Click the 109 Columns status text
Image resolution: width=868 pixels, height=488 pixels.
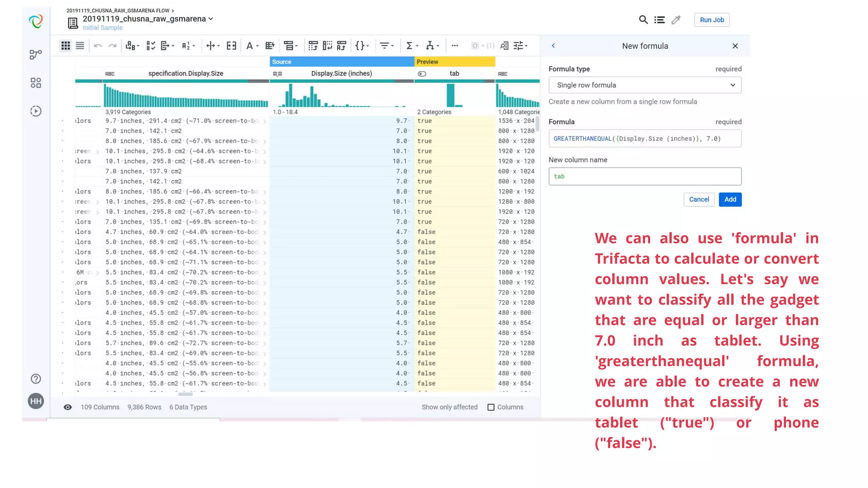click(x=100, y=407)
